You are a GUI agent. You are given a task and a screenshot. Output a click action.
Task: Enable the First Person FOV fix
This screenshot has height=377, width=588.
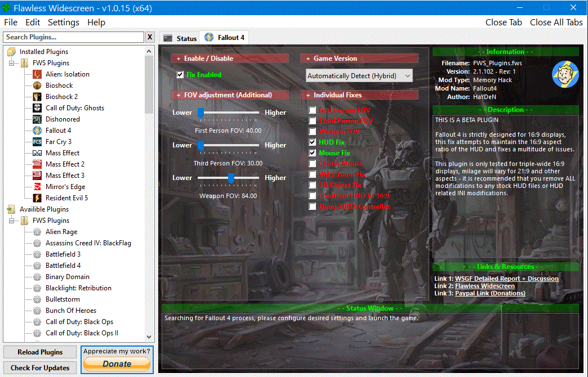(x=313, y=110)
